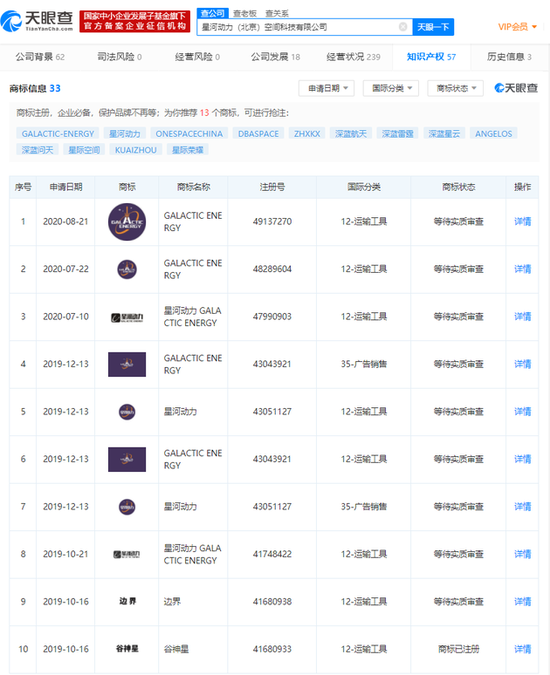Switch to the 经营状况 tab
This screenshot has height=675, width=550.
tap(353, 57)
